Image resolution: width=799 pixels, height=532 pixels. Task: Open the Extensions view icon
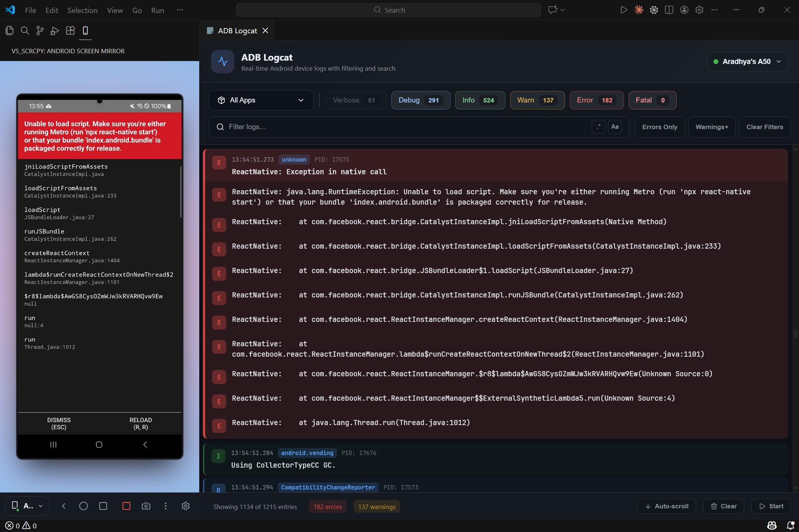coord(70,31)
